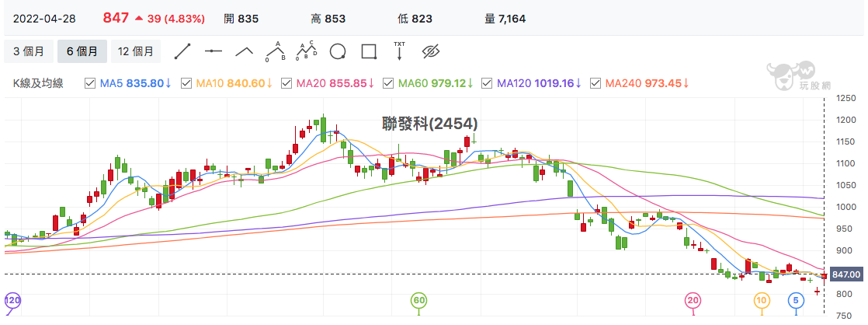Screen dimensions: 868x325
Task: Select the 0-A-B-C-D wave pattern tool
Action: pyautogui.click(x=307, y=51)
